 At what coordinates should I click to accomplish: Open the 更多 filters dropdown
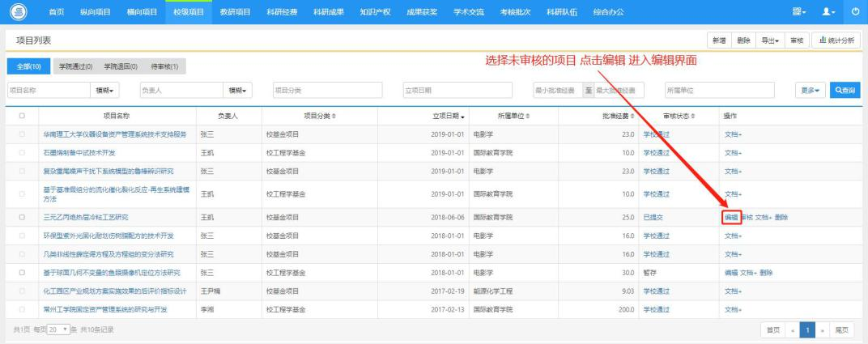pos(810,90)
